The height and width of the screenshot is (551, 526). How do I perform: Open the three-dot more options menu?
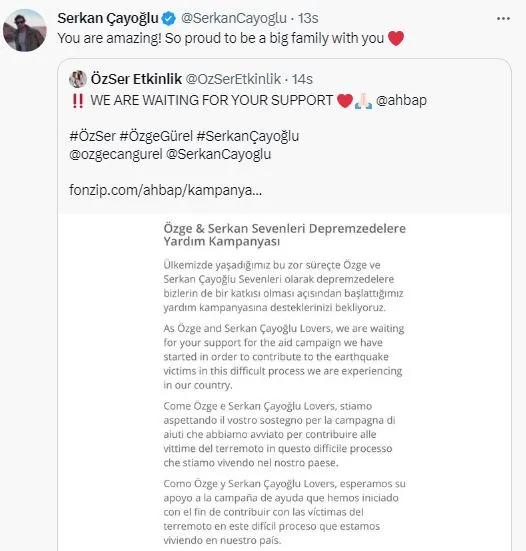pos(503,19)
